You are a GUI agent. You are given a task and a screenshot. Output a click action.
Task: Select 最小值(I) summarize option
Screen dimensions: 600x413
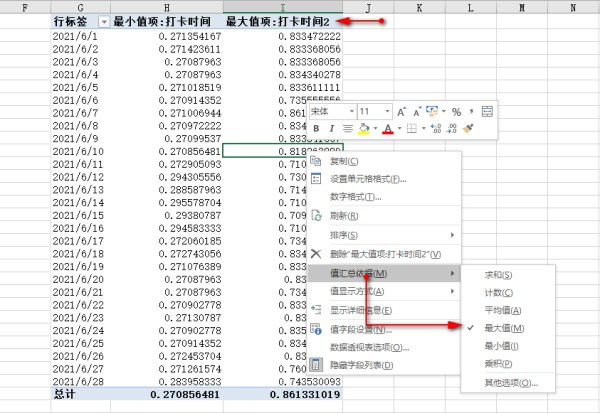pos(508,346)
